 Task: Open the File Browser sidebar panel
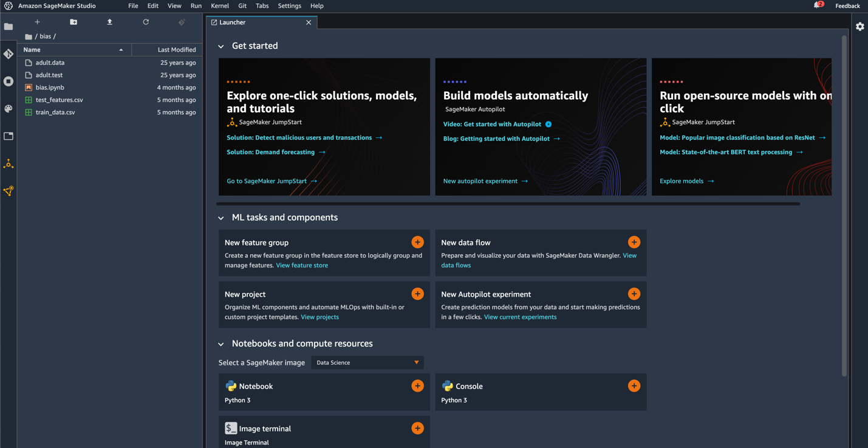coord(9,27)
